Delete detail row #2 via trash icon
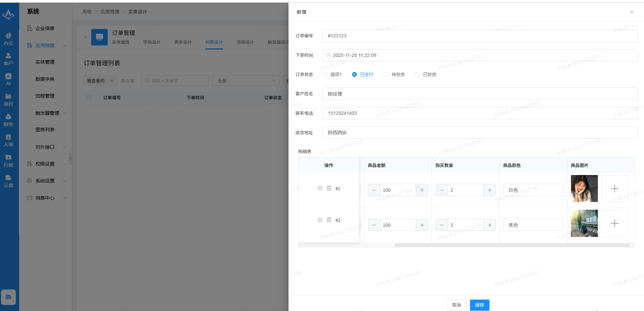Screen dimensions: 644x311 point(329,220)
